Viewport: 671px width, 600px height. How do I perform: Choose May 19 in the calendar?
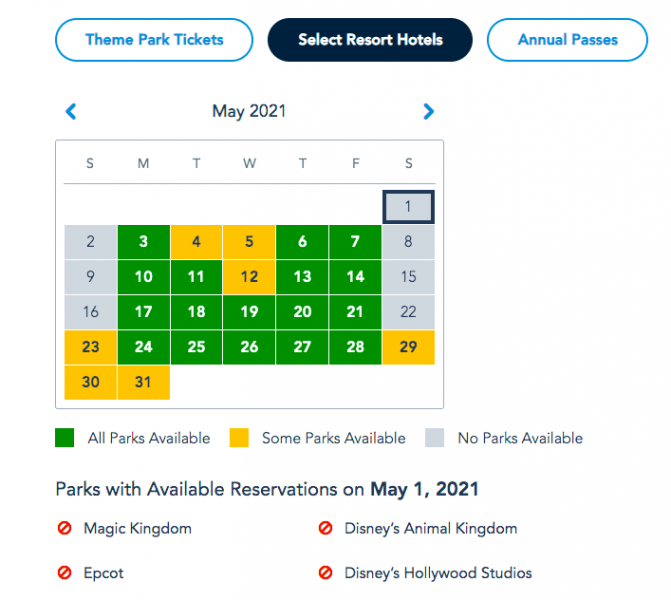[249, 312]
